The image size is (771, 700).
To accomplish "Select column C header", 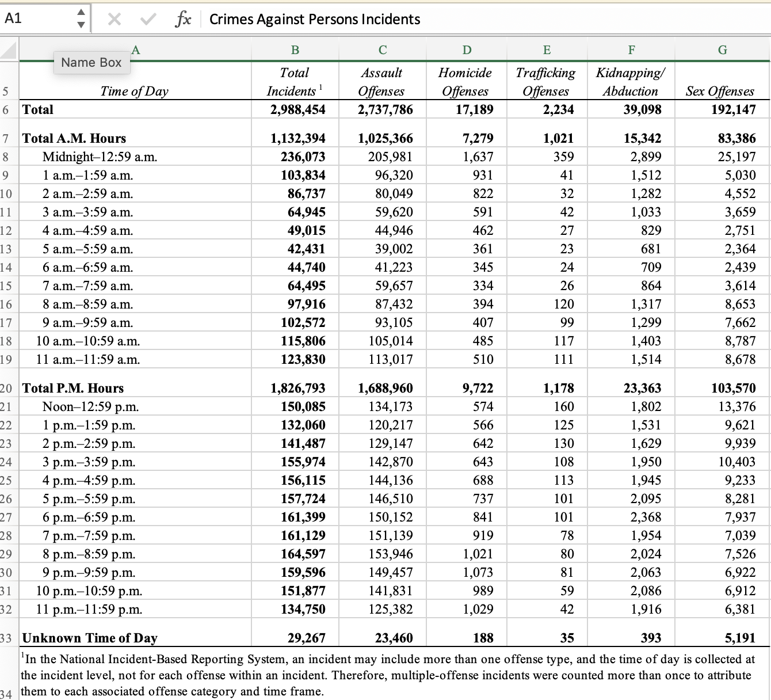I will [x=382, y=50].
